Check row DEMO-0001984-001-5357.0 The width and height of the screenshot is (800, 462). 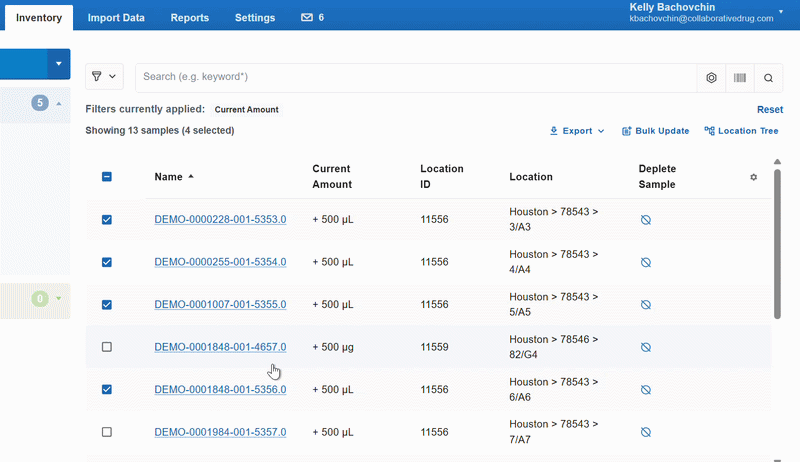(x=107, y=432)
